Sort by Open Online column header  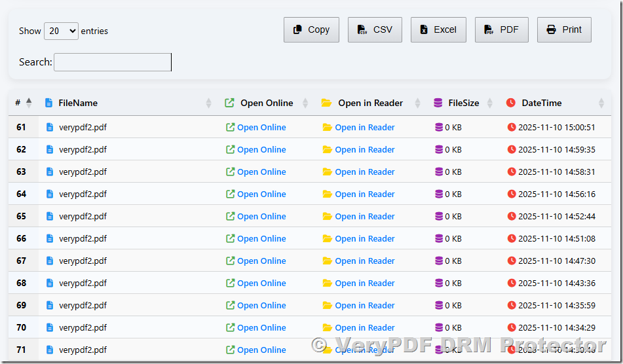click(265, 103)
